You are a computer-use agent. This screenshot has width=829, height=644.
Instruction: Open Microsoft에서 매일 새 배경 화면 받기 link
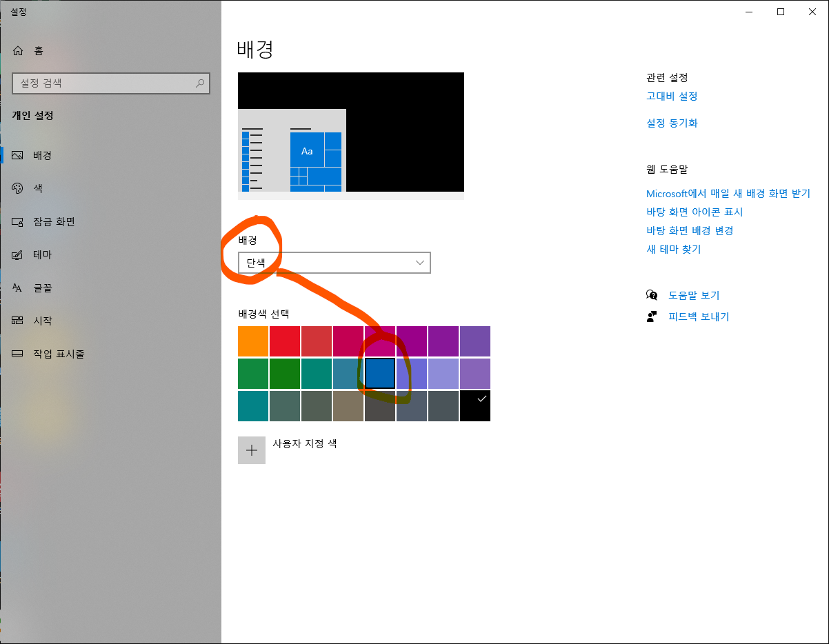coord(728,193)
